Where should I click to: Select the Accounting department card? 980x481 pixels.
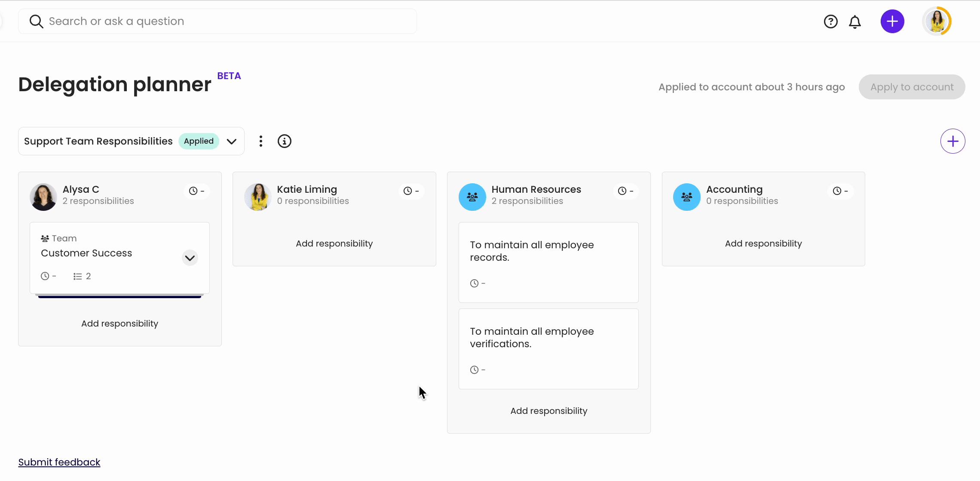[763, 194]
